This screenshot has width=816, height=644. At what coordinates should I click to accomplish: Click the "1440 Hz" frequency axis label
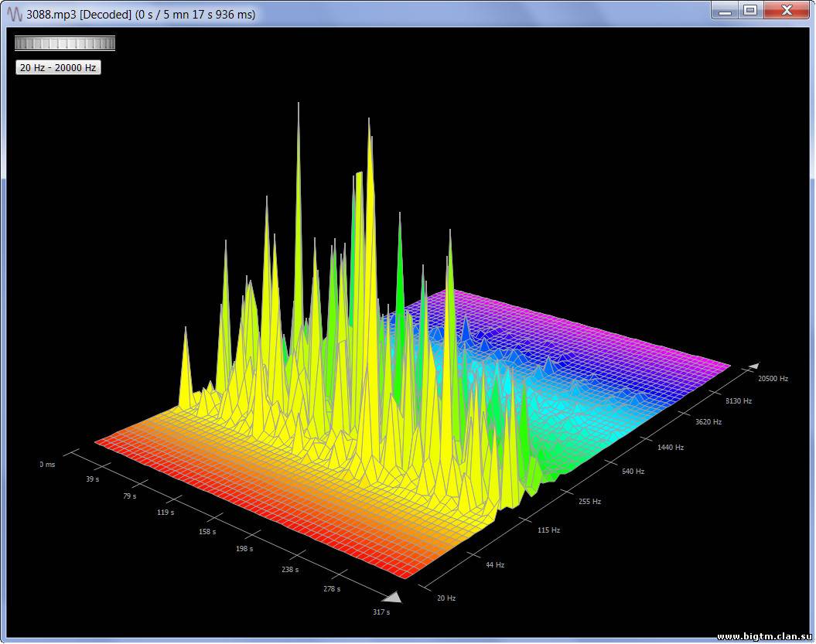[x=671, y=448]
